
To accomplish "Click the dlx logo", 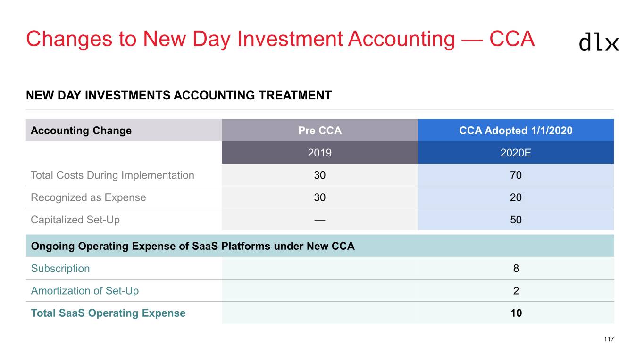I will tap(598, 42).
